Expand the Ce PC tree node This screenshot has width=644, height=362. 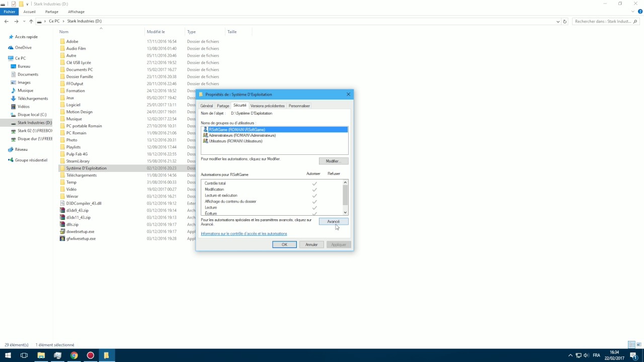(x=5, y=58)
